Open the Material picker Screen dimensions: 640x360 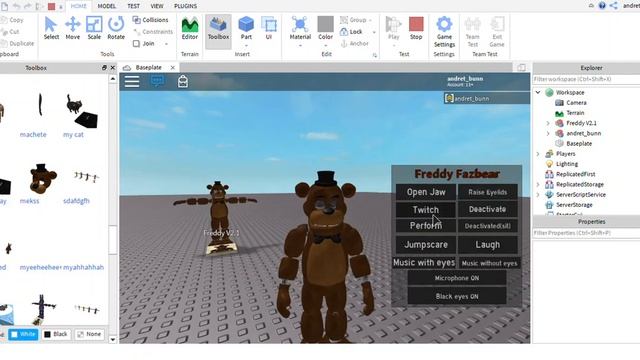pos(300,28)
